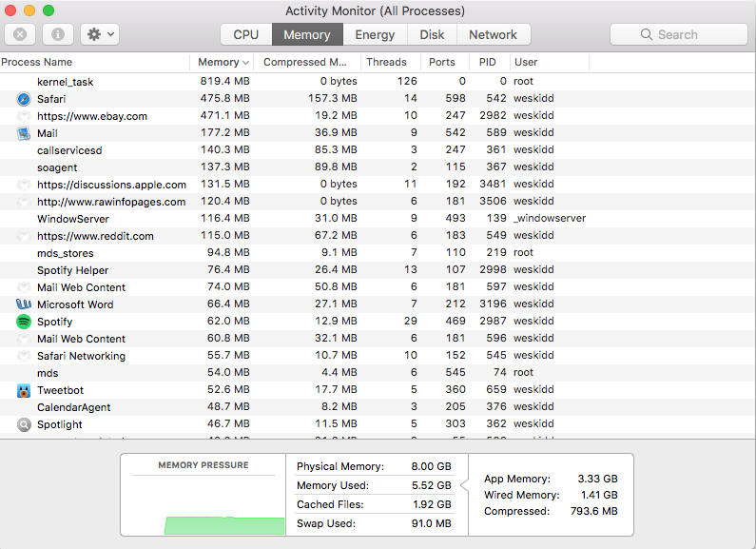Select the soagent process
This screenshot has height=549, width=756.
pos(378,167)
